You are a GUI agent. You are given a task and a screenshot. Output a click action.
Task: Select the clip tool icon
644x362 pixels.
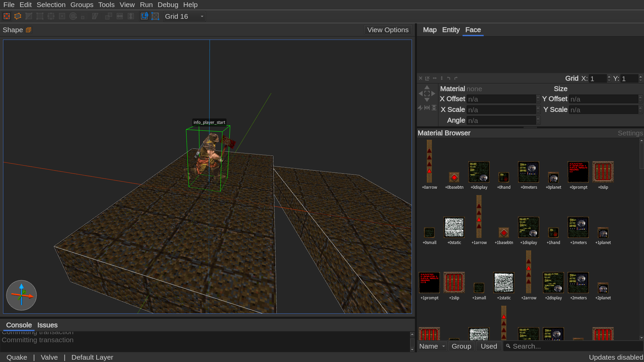coord(29,16)
